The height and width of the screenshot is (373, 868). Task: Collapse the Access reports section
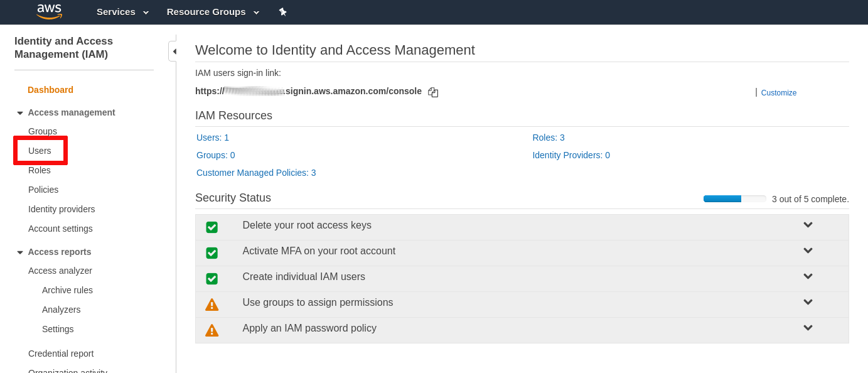click(20, 252)
